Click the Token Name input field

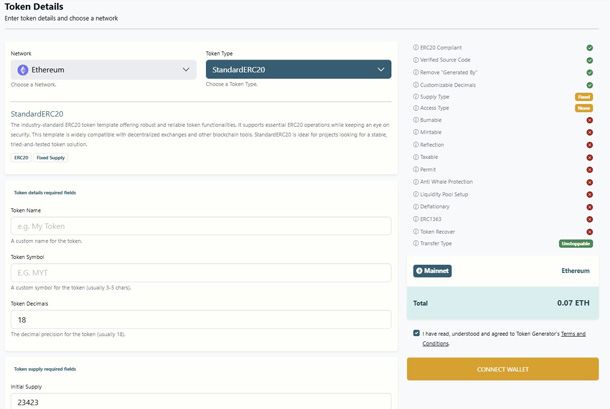coord(201,226)
